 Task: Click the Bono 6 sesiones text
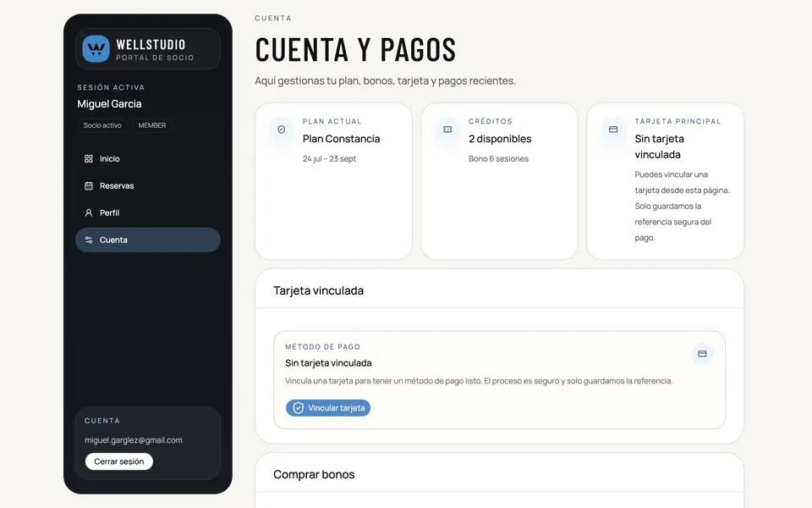[499, 158]
